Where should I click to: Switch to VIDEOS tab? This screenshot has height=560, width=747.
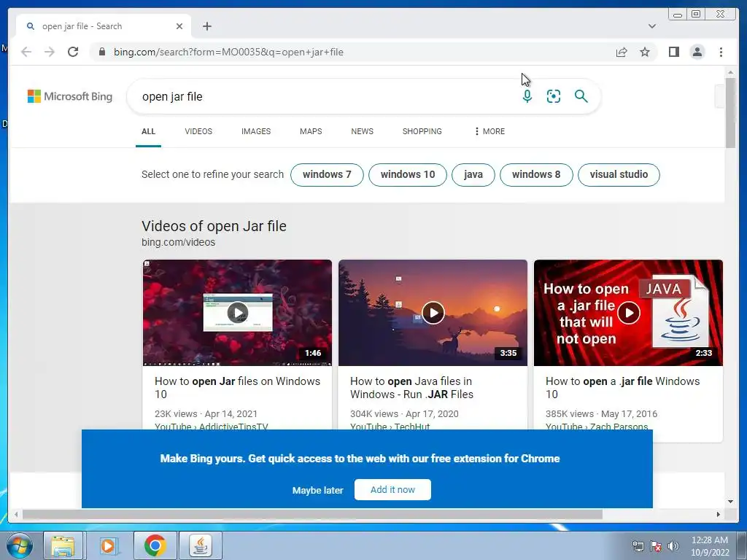198,131
